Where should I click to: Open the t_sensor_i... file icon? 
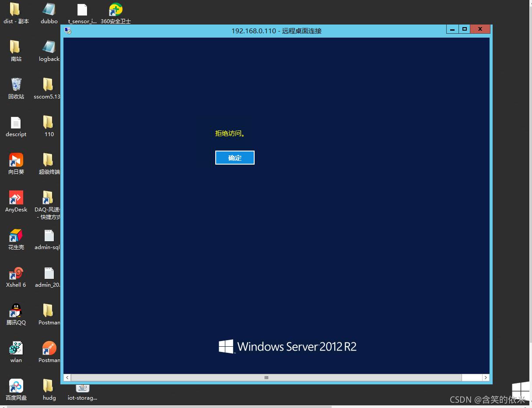point(82,9)
